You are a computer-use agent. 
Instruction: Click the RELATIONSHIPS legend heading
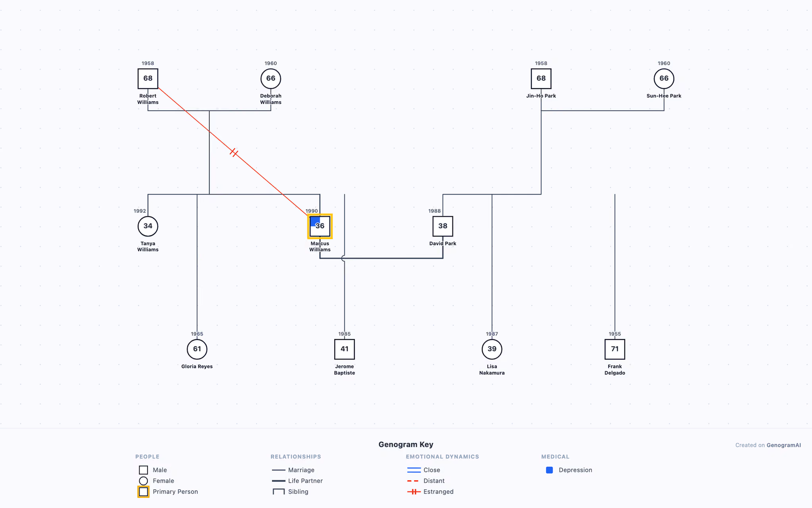296,457
